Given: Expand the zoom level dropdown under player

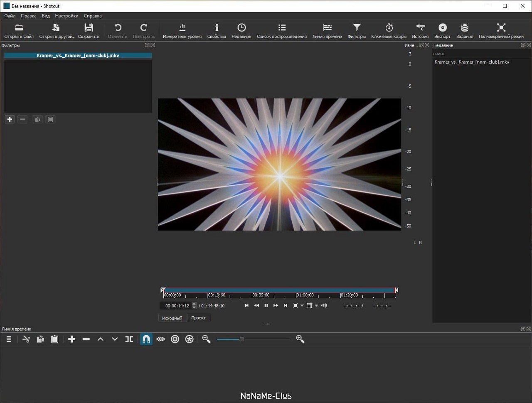Looking at the screenshot, I should coord(302,306).
